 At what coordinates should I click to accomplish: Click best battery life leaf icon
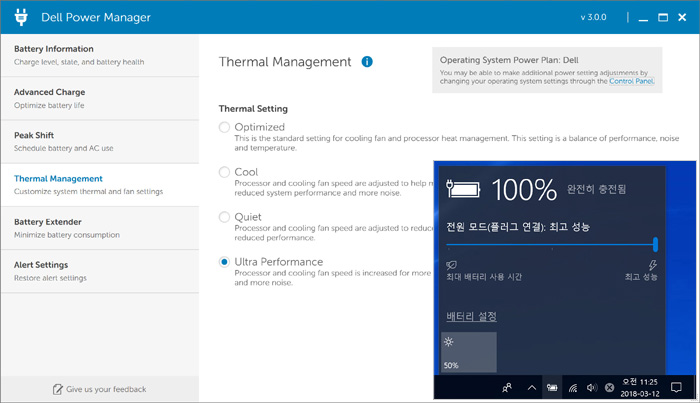[x=451, y=265]
